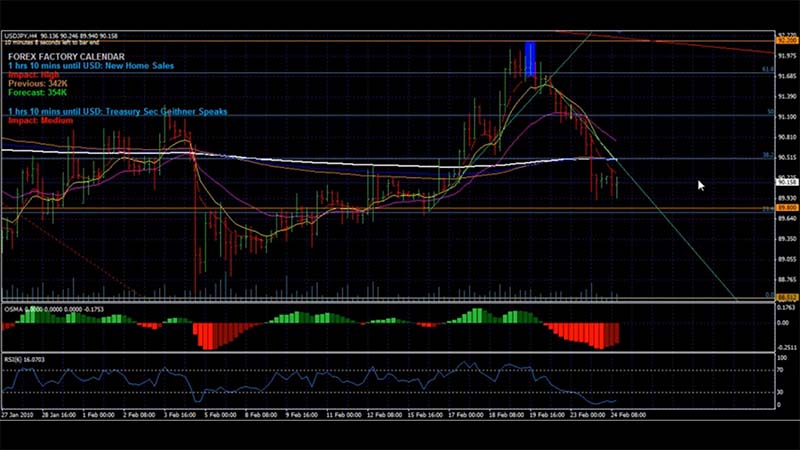
Task: Click the OSMA indicator label
Action: click(14, 309)
